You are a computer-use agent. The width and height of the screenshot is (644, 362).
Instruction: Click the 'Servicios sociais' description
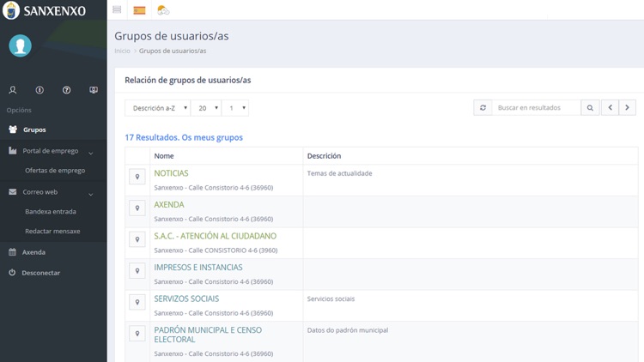[331, 299]
